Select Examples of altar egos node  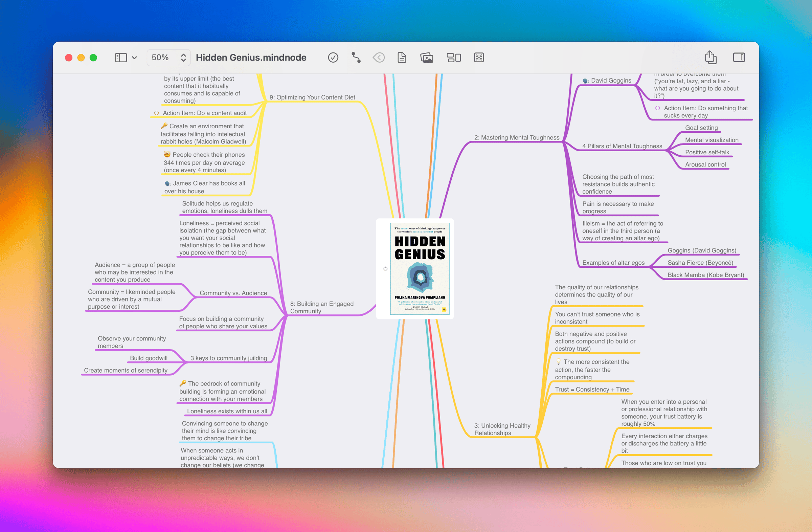613,263
